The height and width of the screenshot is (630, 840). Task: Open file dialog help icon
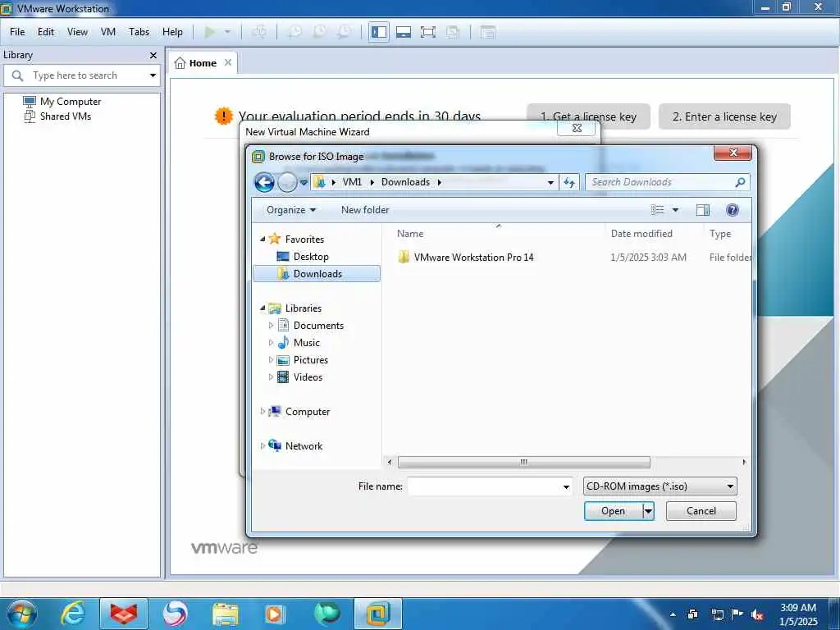[733, 210]
